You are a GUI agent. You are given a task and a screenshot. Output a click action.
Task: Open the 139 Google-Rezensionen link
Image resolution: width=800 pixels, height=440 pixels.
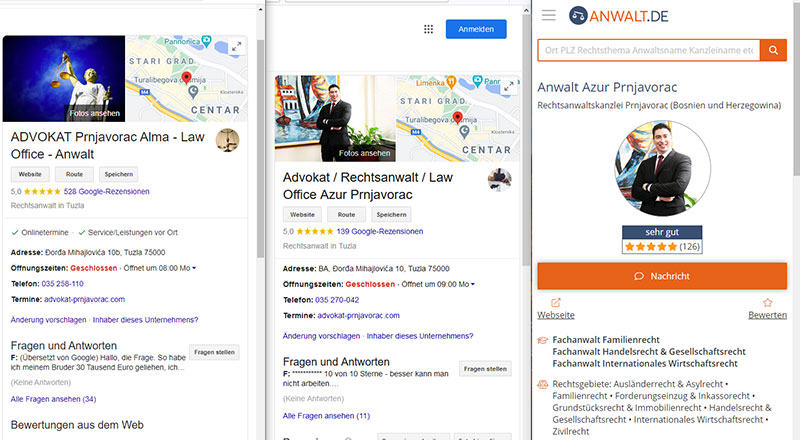[380, 231]
